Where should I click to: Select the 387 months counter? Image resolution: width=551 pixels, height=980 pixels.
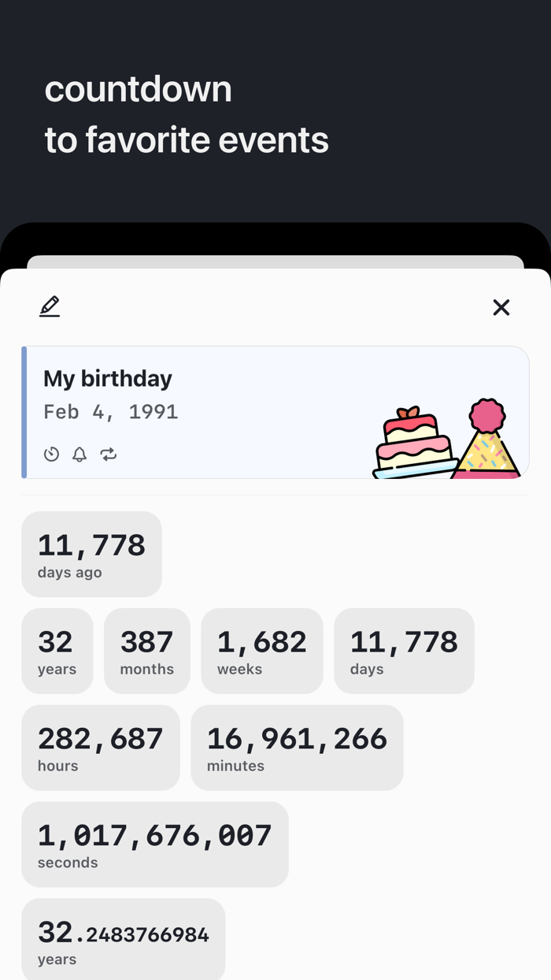coord(146,651)
